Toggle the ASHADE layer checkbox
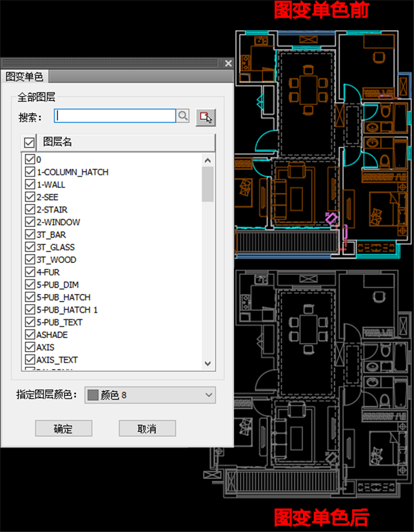The image size is (414, 532). [x=30, y=335]
